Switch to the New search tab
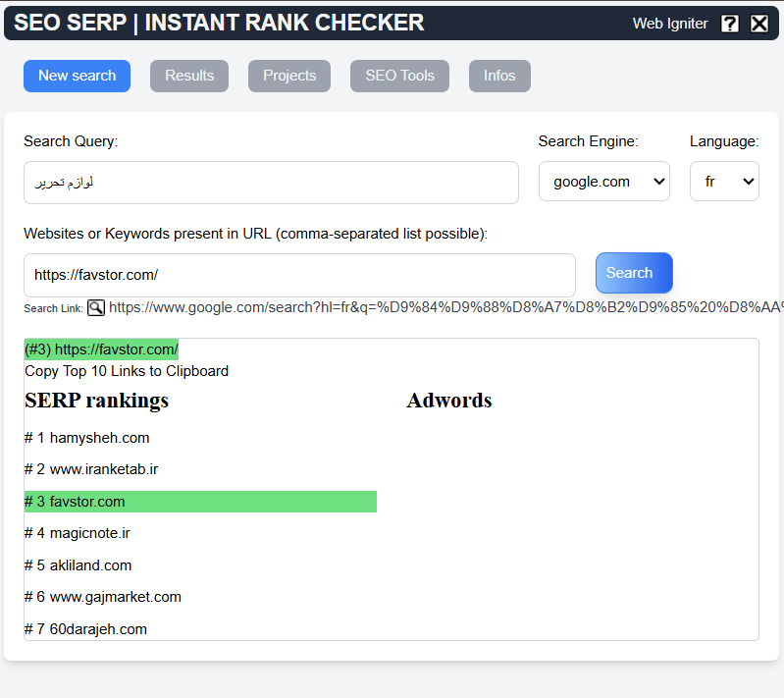This screenshot has height=698, width=784. (77, 76)
